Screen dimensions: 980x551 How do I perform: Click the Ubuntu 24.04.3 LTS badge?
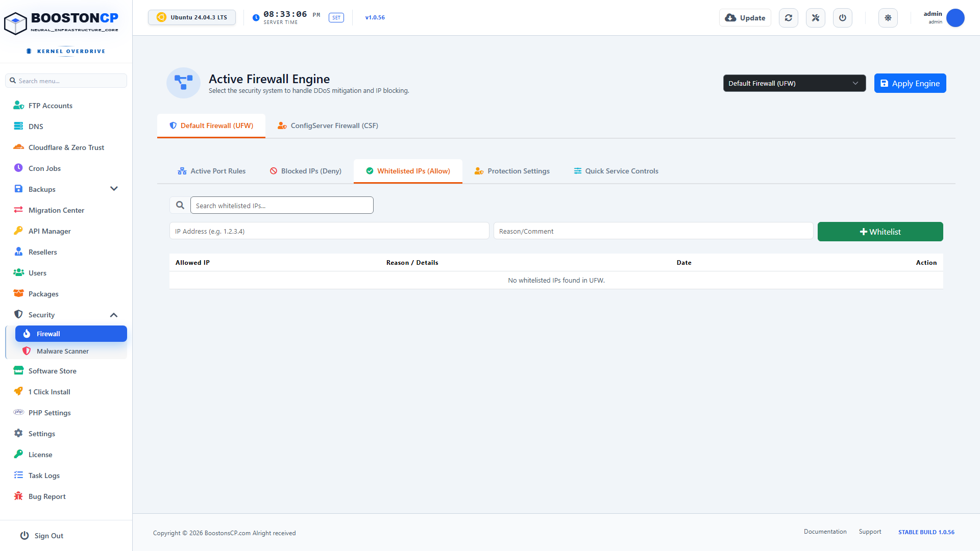[x=192, y=17]
